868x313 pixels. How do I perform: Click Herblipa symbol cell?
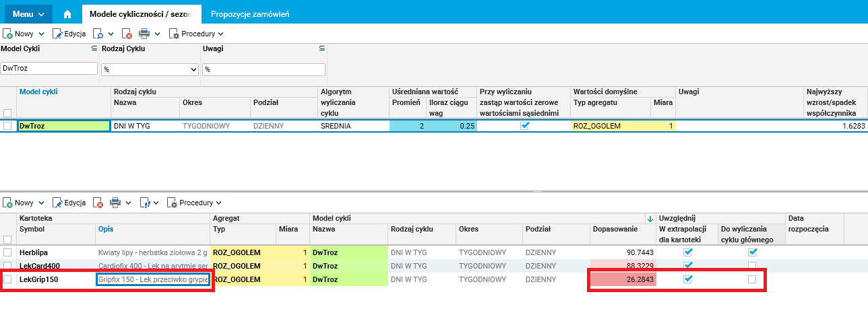tap(57, 252)
